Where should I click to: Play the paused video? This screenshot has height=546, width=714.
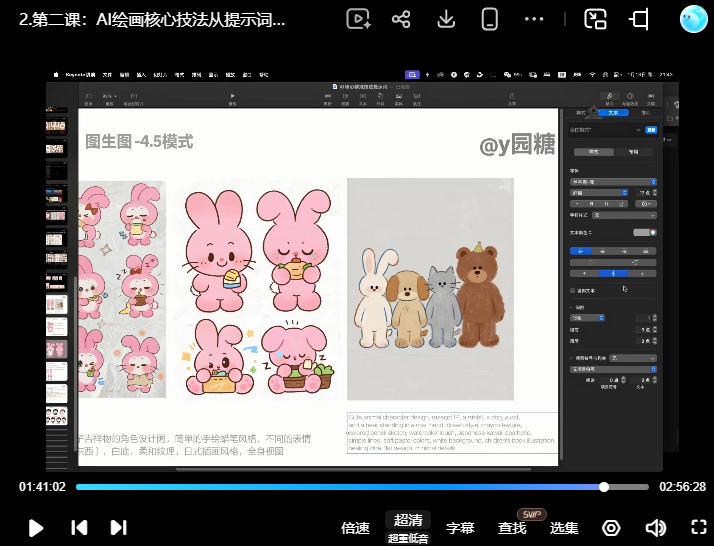click(x=36, y=528)
